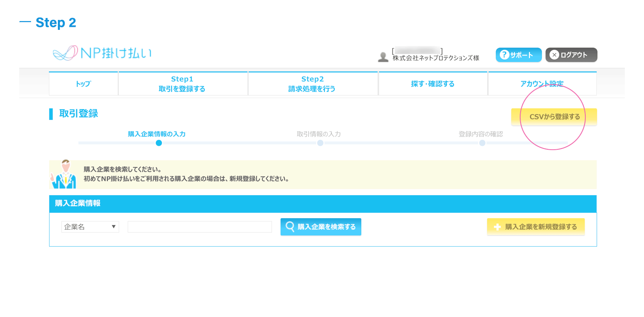
Task: Click the 登録内容の確認 progress step dot
Action: tap(482, 143)
